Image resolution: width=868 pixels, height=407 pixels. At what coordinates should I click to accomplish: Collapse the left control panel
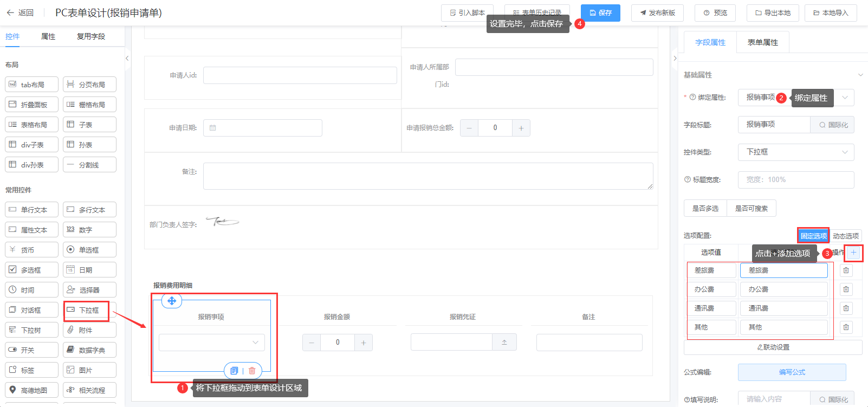tap(127, 58)
